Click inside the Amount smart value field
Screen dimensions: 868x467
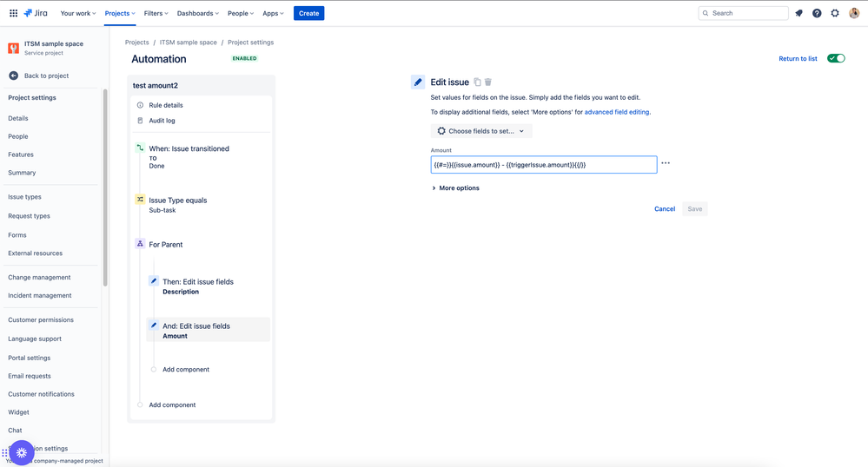544,164
